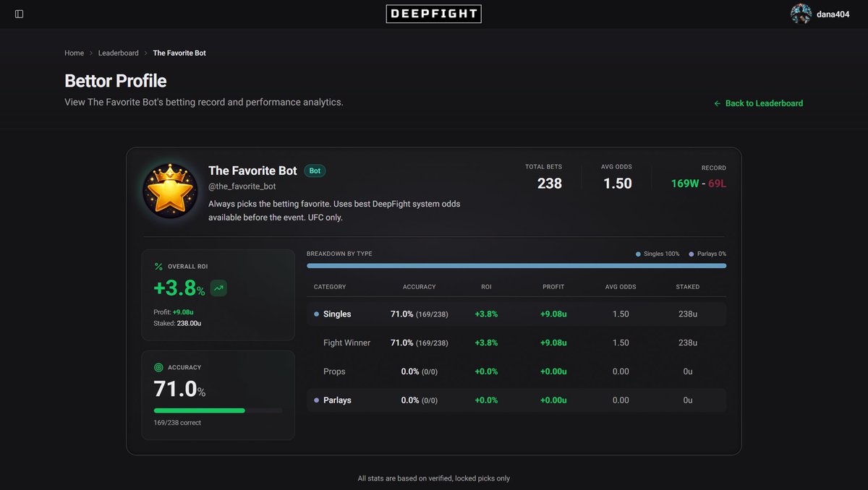Click the Bot badge tag
This screenshot has width=868, height=490.
tap(315, 171)
